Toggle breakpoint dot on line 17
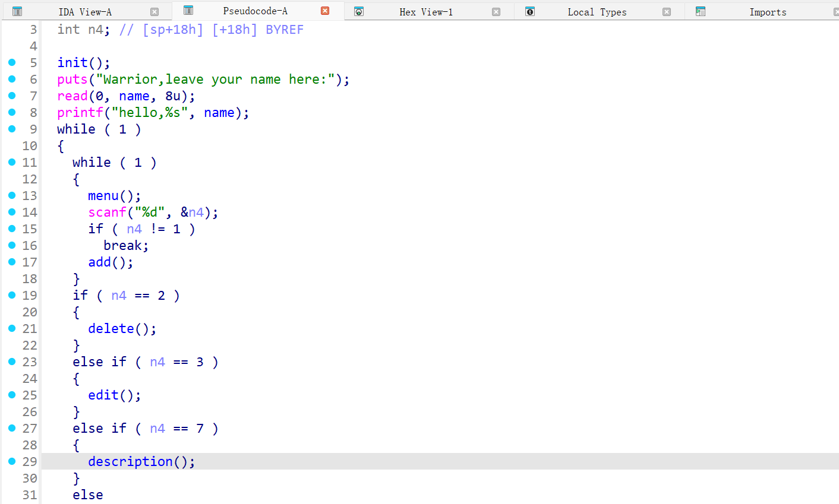 coord(12,262)
